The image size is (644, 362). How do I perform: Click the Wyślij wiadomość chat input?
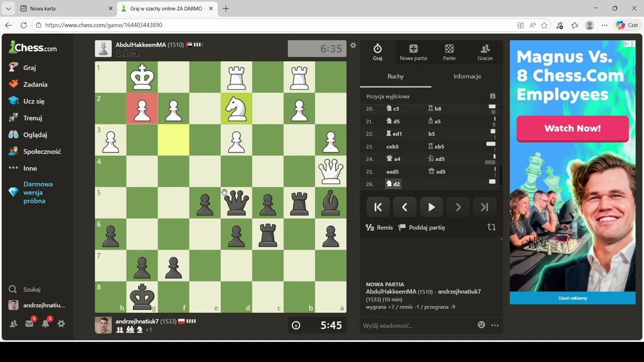pyautogui.click(x=417, y=325)
